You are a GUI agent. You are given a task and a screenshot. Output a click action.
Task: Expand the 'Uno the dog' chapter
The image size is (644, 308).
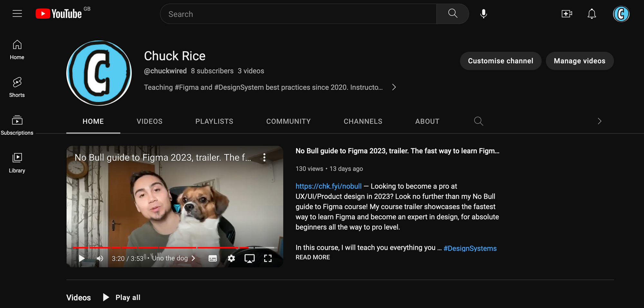tap(174, 258)
